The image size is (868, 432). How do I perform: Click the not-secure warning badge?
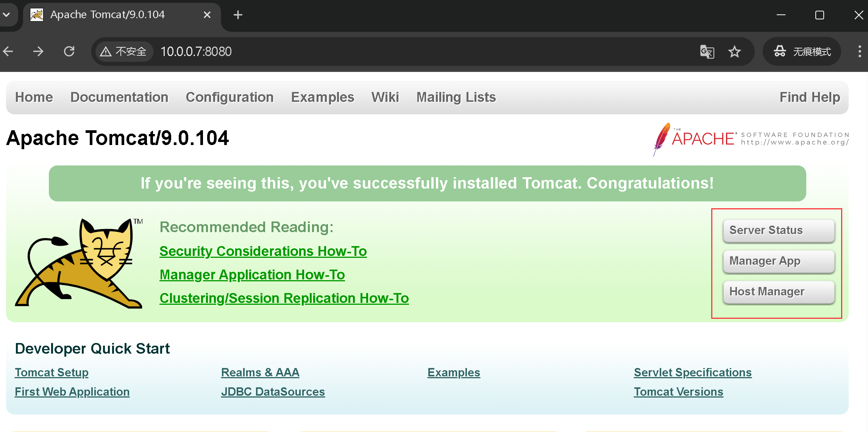point(123,51)
